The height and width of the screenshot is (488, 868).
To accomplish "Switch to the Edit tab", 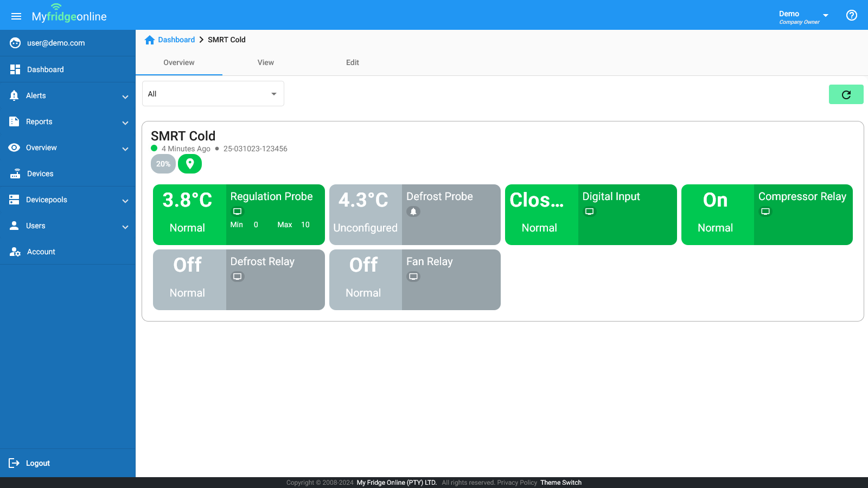I will [x=353, y=62].
